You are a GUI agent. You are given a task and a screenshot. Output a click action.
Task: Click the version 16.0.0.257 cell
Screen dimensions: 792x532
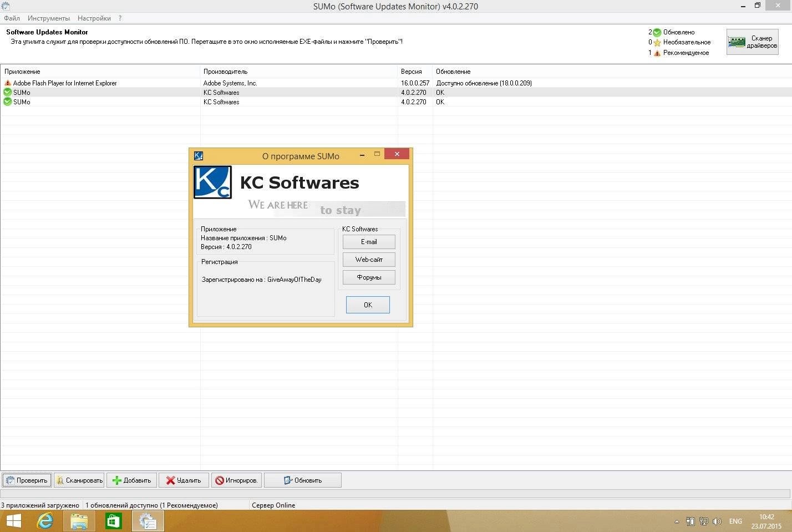click(x=415, y=83)
